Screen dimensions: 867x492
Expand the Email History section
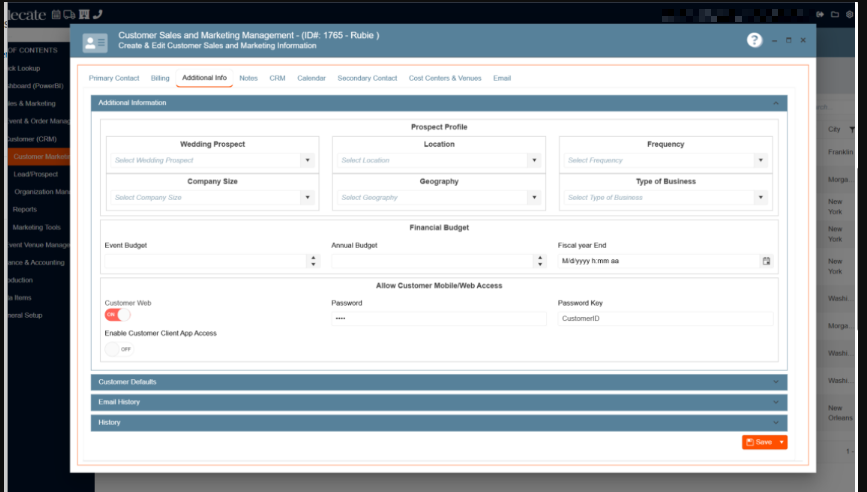[439, 402]
